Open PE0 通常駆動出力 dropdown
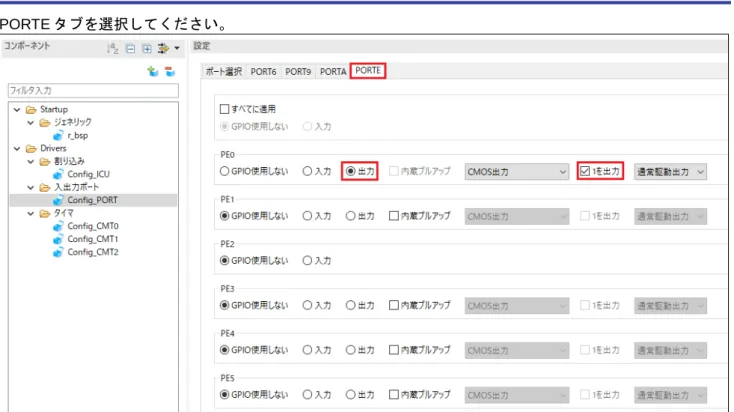734x412 pixels. tap(670, 172)
